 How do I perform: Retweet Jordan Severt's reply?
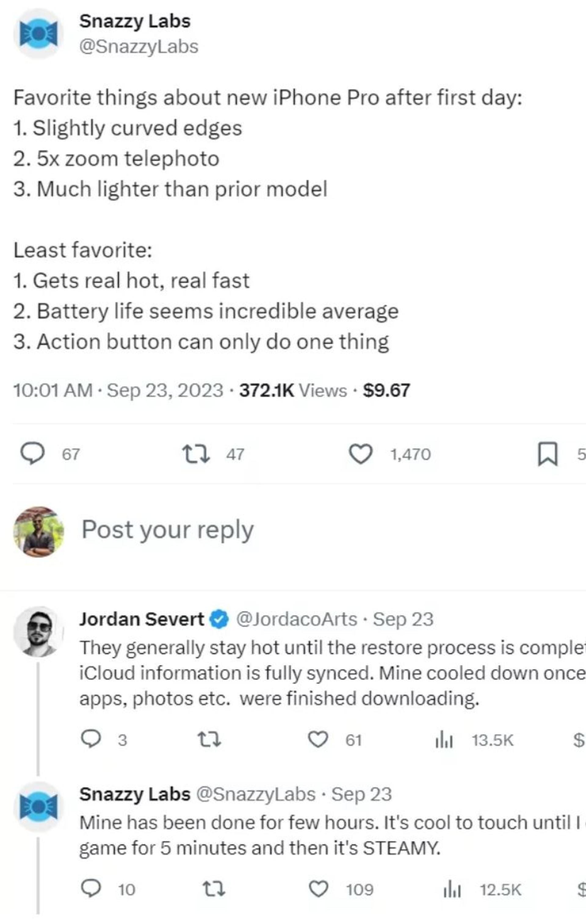tap(209, 739)
